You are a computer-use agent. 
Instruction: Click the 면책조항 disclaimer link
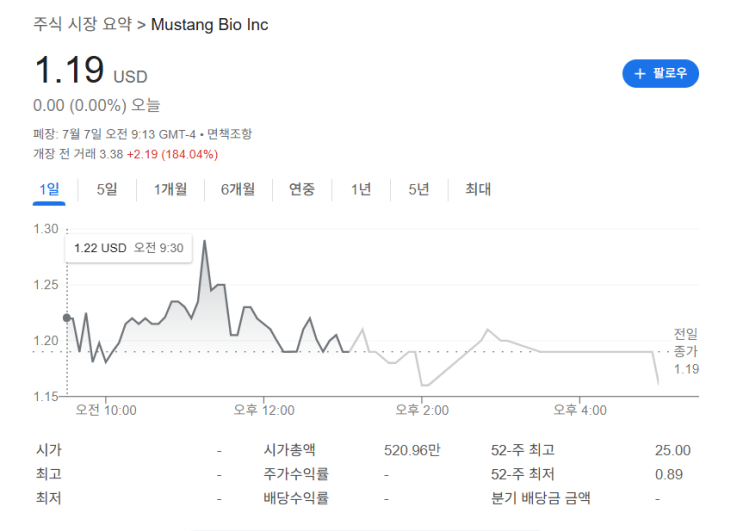229,134
